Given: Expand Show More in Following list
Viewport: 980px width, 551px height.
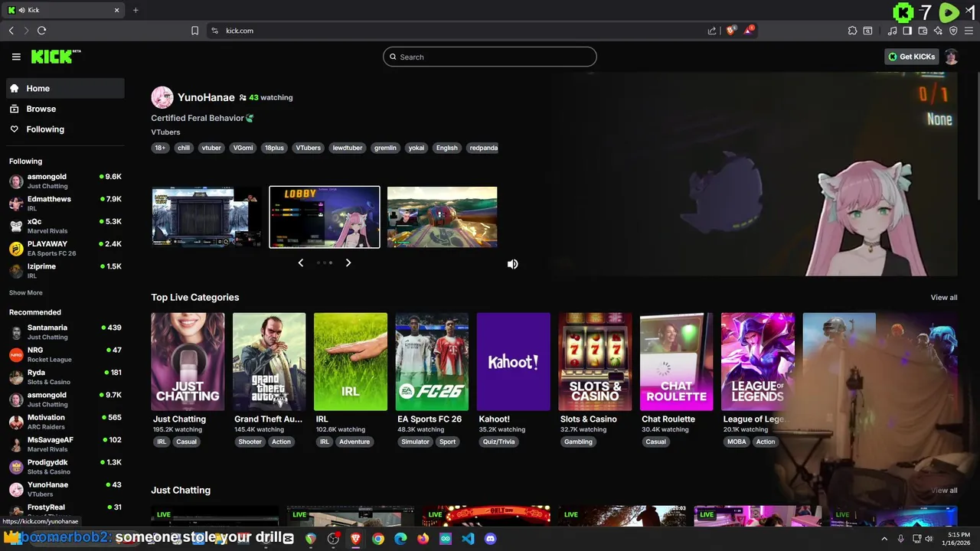Looking at the screenshot, I should (26, 292).
